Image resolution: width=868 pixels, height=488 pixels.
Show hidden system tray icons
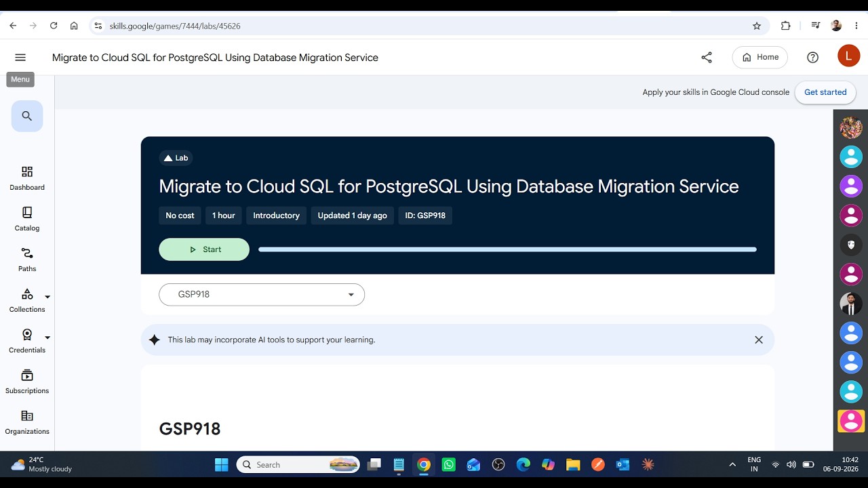[732, 464]
